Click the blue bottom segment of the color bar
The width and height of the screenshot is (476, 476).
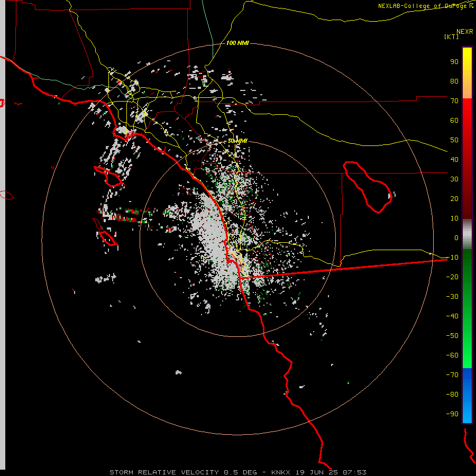tap(467, 396)
